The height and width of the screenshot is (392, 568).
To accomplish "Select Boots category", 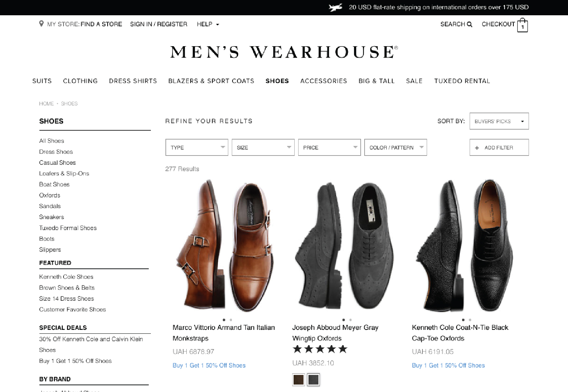I will point(47,239).
